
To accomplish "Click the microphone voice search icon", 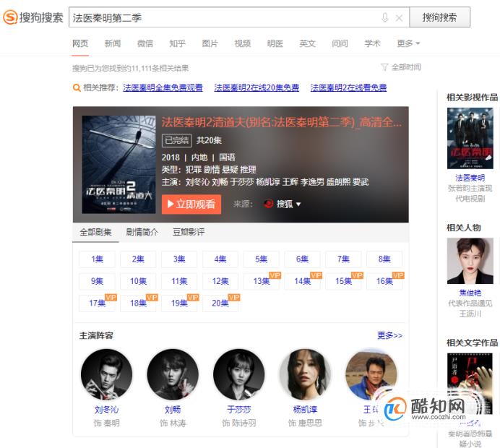I will 385,17.
